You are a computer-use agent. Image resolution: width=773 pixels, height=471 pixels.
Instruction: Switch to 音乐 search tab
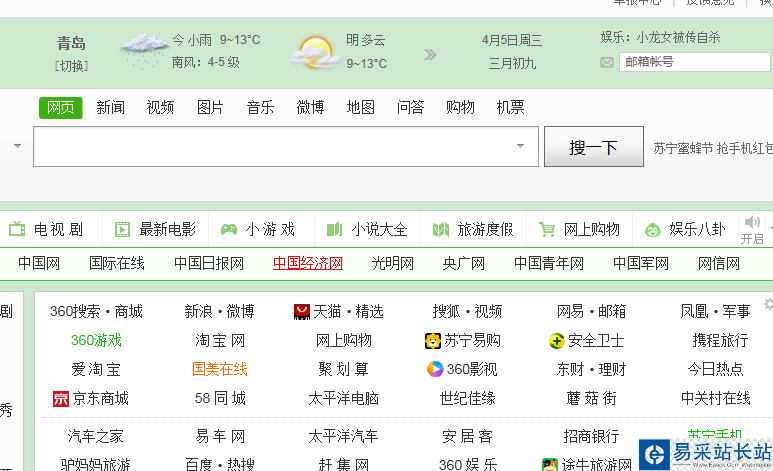pos(260,108)
